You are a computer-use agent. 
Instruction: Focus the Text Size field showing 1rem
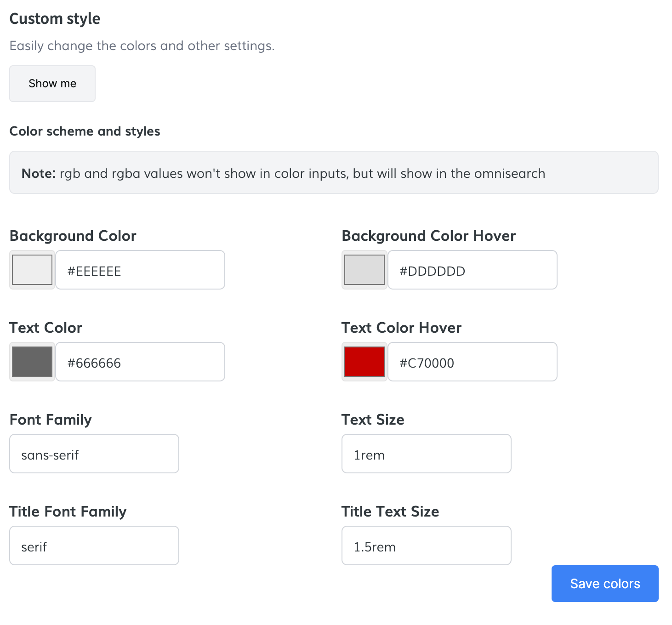(427, 454)
